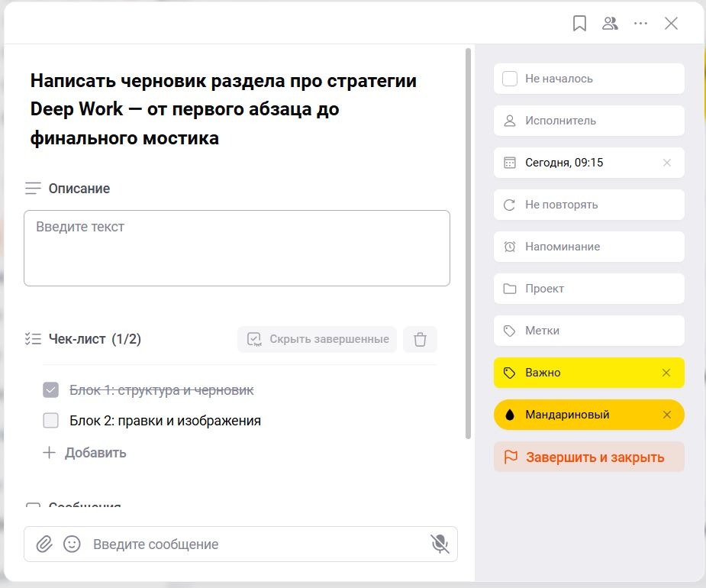This screenshot has height=588, width=706.
Task: Click the plus icon next to Добавить
Action: (49, 452)
